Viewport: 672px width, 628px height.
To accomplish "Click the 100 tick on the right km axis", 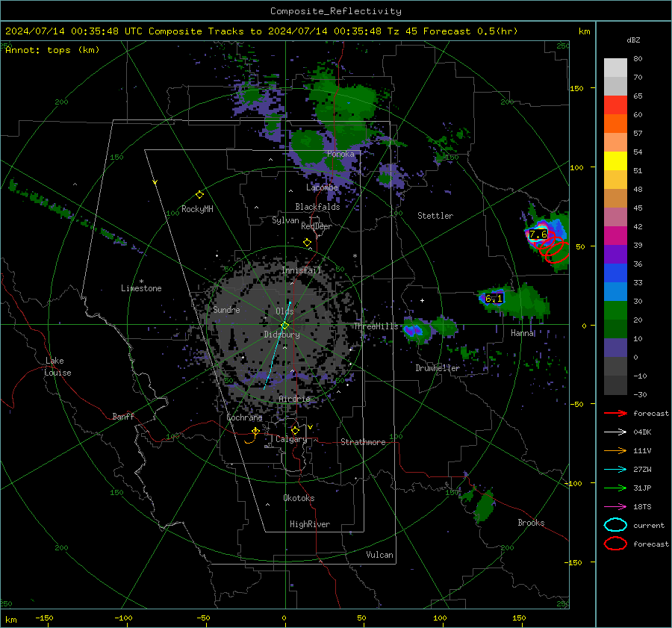I will (576, 167).
